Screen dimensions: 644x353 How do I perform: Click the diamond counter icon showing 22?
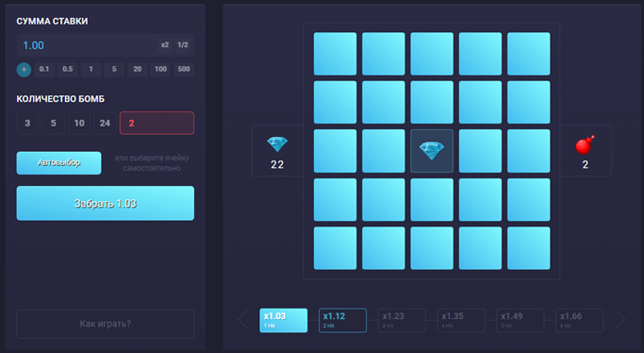click(277, 144)
